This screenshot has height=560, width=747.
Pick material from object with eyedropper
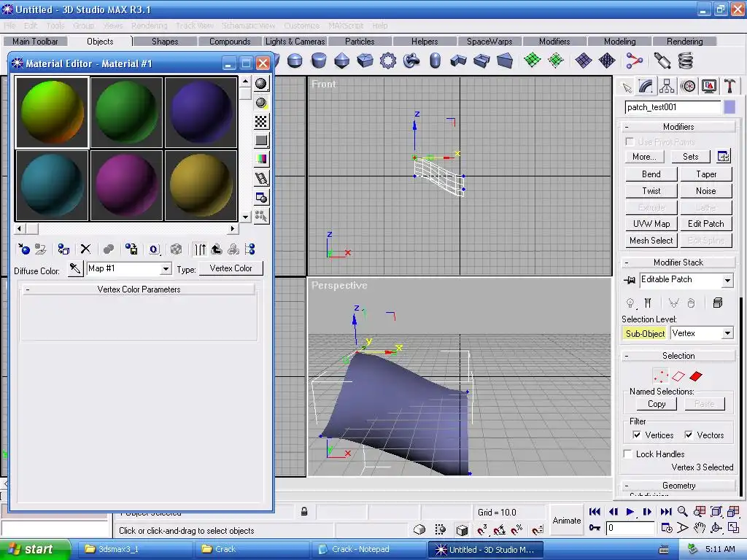(75, 268)
